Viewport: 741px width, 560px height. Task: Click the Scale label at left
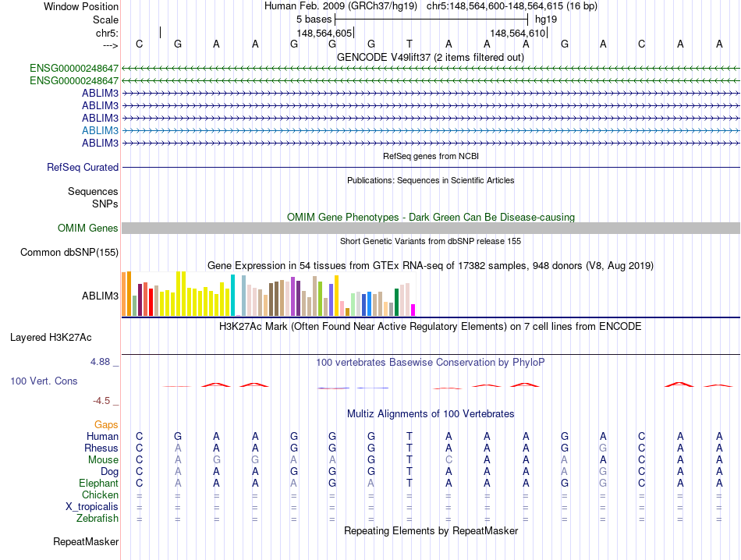[x=105, y=19]
